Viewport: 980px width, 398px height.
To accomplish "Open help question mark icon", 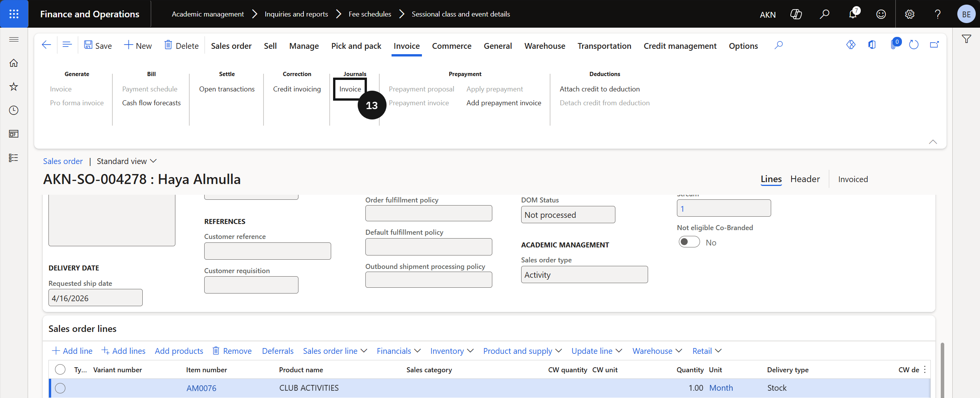I will pos(938,14).
